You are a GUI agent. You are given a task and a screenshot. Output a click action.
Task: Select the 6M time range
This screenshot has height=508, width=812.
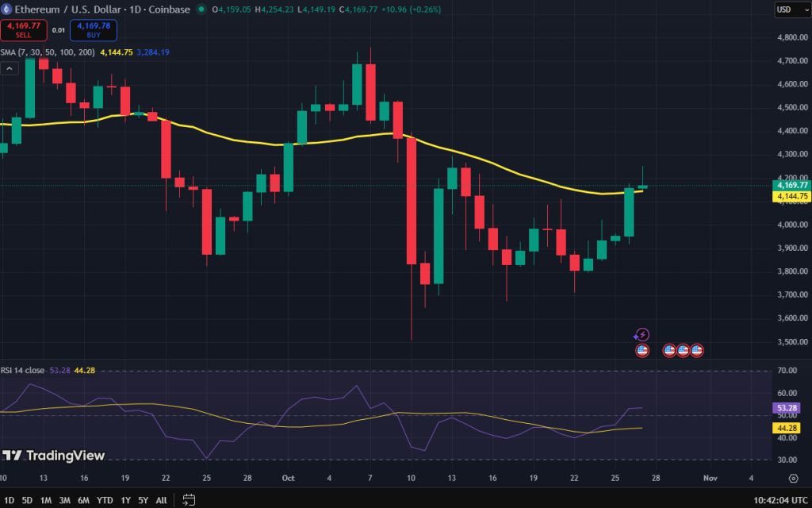pos(83,500)
